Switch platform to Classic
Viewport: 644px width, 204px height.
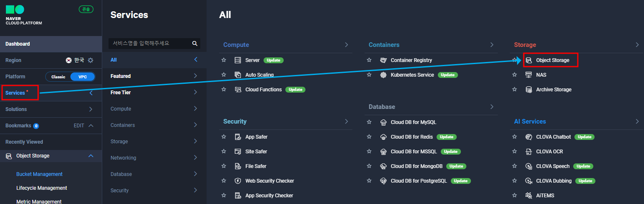tap(58, 77)
